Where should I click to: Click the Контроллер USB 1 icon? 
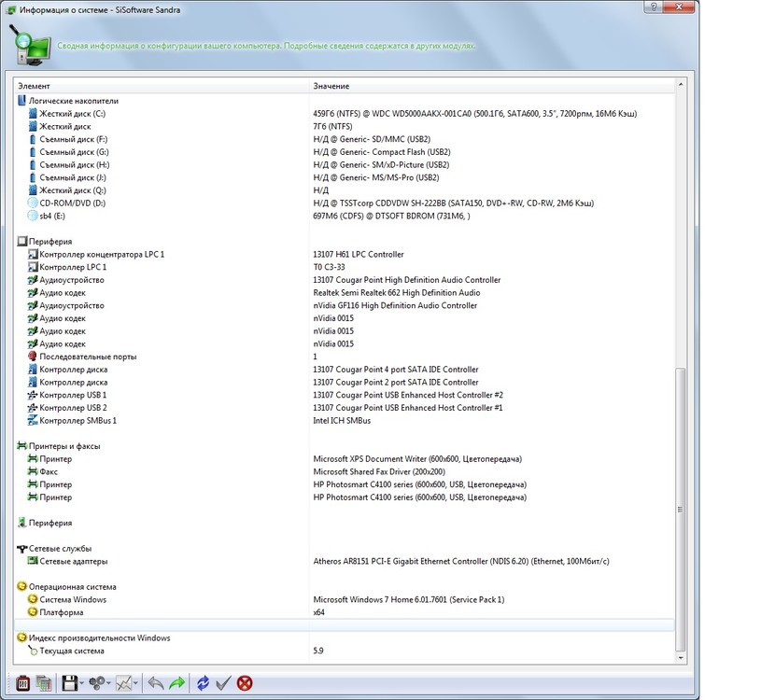click(x=33, y=395)
